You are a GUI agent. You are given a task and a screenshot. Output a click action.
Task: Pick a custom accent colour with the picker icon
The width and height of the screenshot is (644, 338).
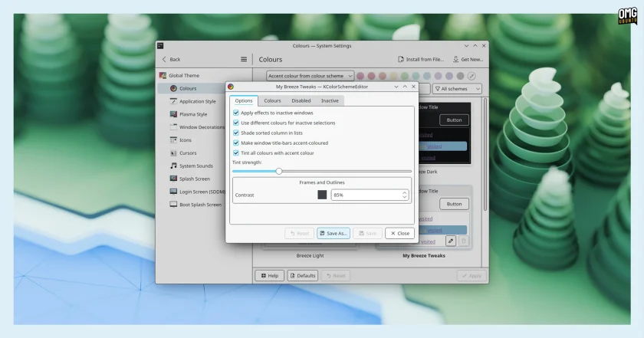tap(472, 76)
